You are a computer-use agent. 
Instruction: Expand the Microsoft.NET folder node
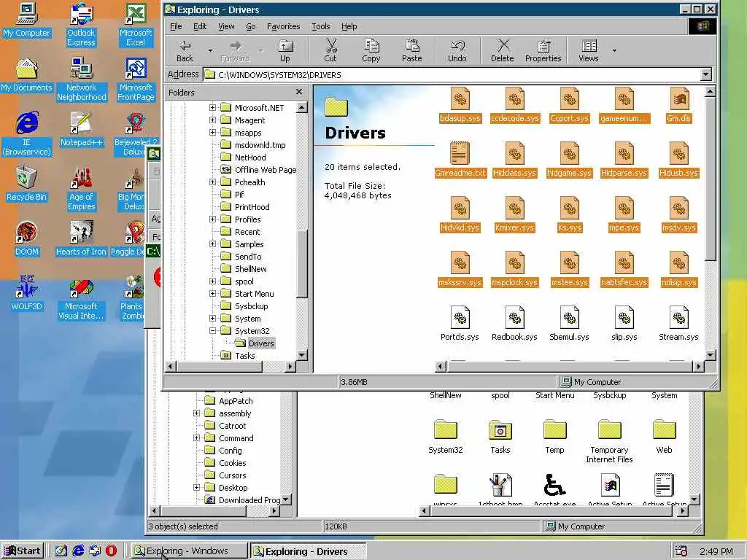(212, 108)
